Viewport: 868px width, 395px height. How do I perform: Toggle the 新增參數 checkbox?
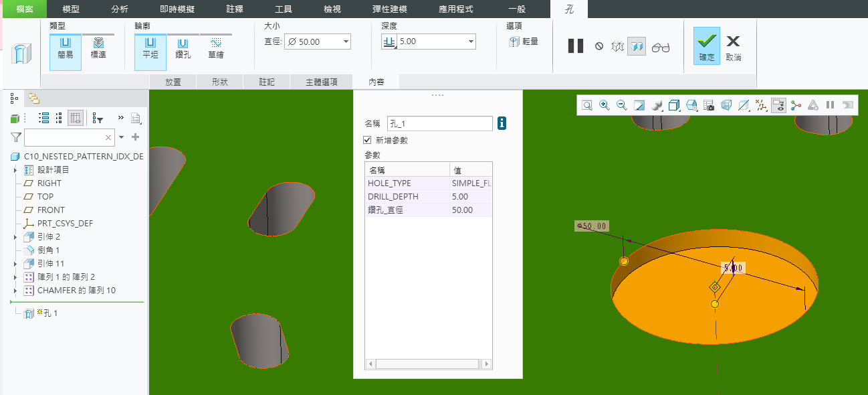tap(366, 140)
